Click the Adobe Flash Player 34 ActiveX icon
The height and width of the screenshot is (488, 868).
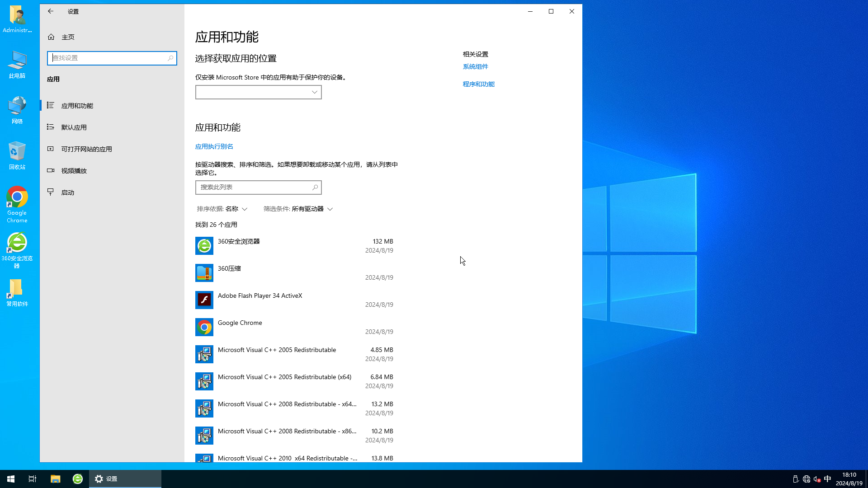point(204,300)
